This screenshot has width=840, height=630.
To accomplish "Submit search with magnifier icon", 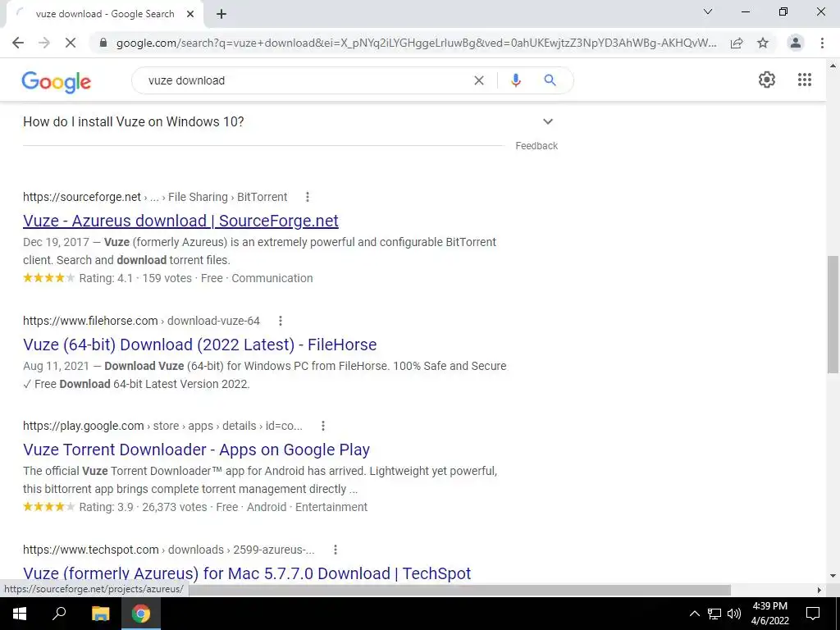I will pyautogui.click(x=550, y=80).
